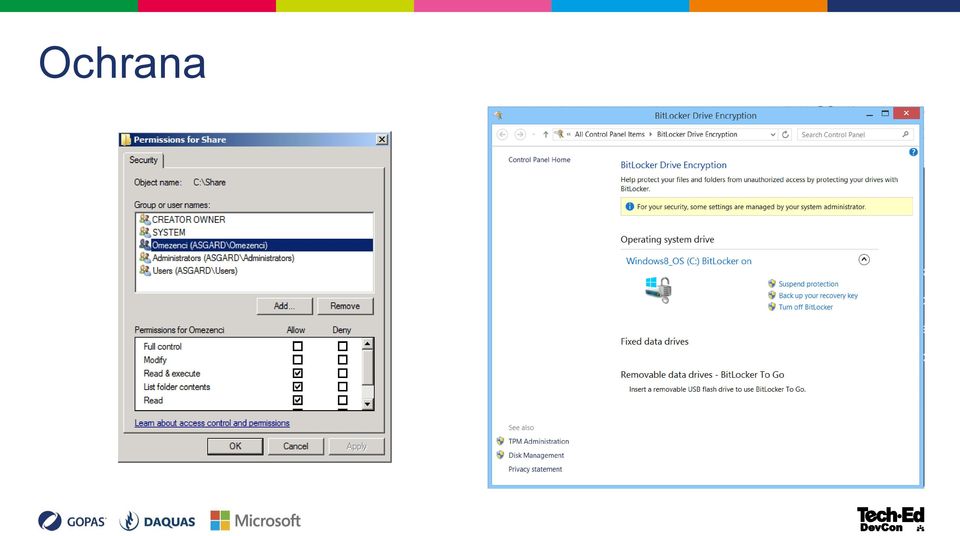Tick Deny checkbox for Read permission
The image size is (960, 536).
click(342, 400)
